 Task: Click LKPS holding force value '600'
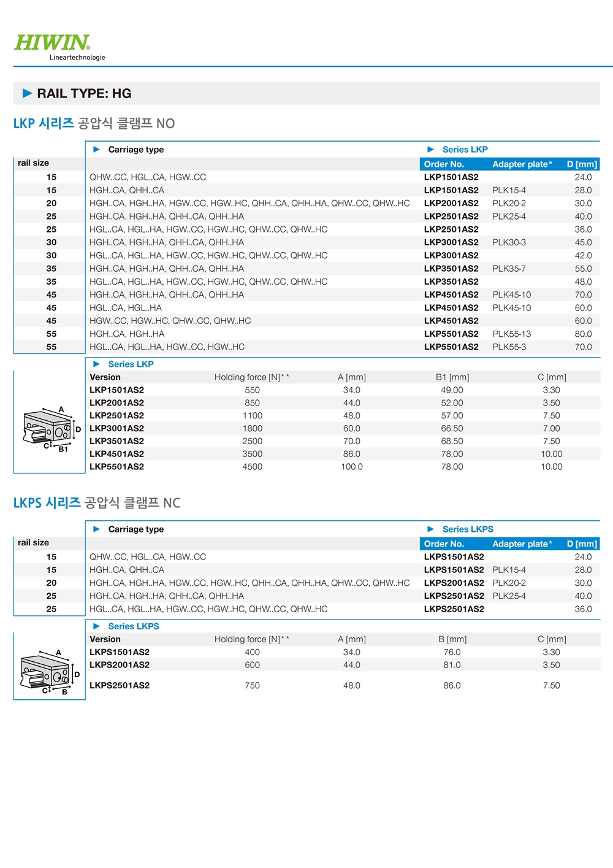(253, 665)
